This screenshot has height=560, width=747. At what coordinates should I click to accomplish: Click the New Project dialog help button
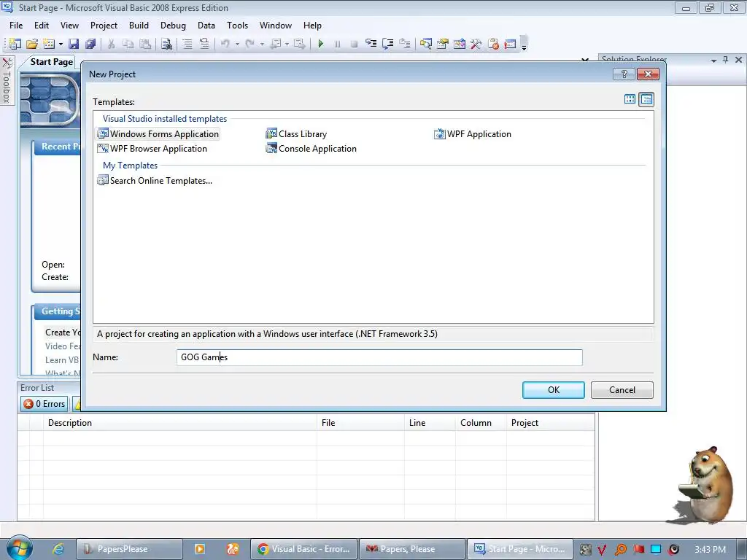point(624,74)
